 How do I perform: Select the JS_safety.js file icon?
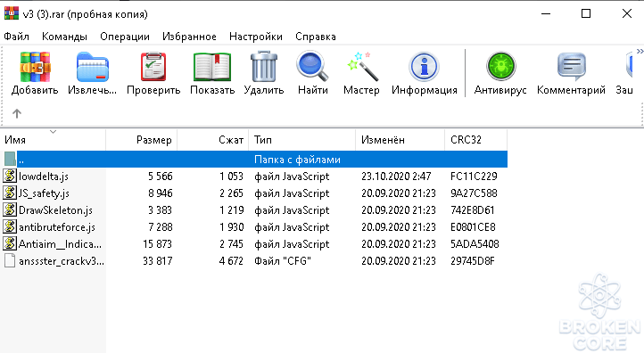[10, 193]
